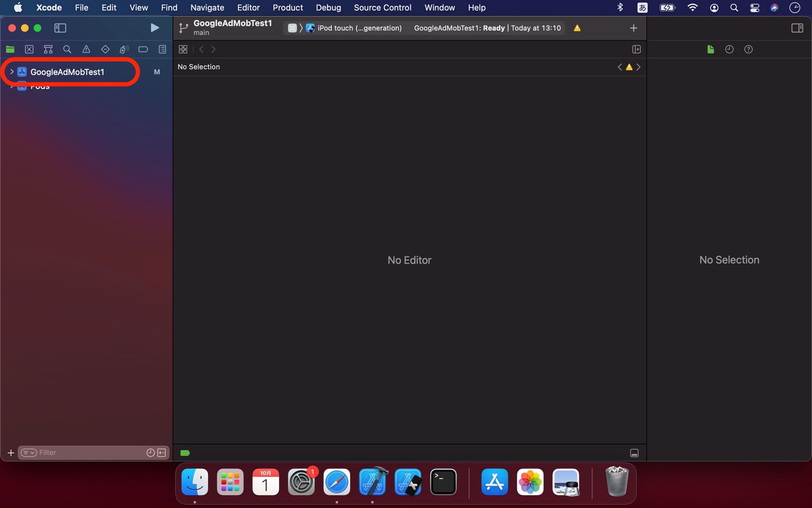Screen dimensions: 812x508
Task: Open the Window menu
Action: click(439, 8)
